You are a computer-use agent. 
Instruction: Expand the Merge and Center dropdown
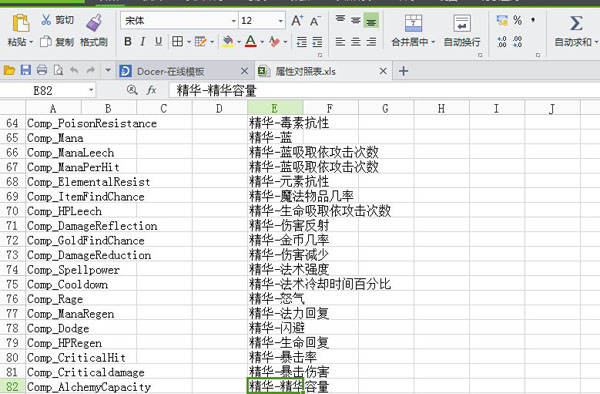pos(433,42)
